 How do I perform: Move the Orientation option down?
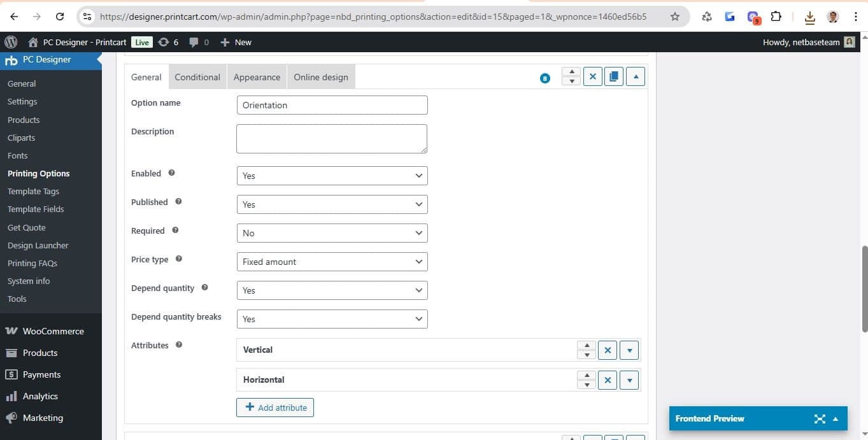tap(571, 81)
